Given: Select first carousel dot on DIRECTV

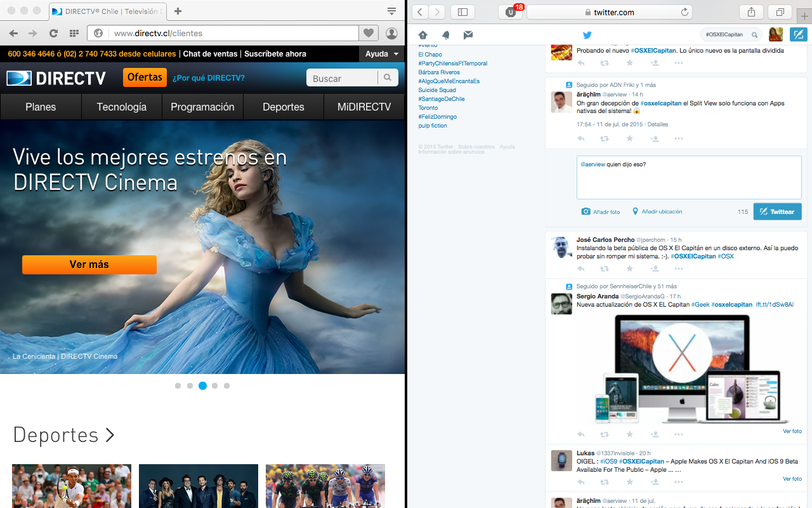Looking at the screenshot, I should [178, 385].
